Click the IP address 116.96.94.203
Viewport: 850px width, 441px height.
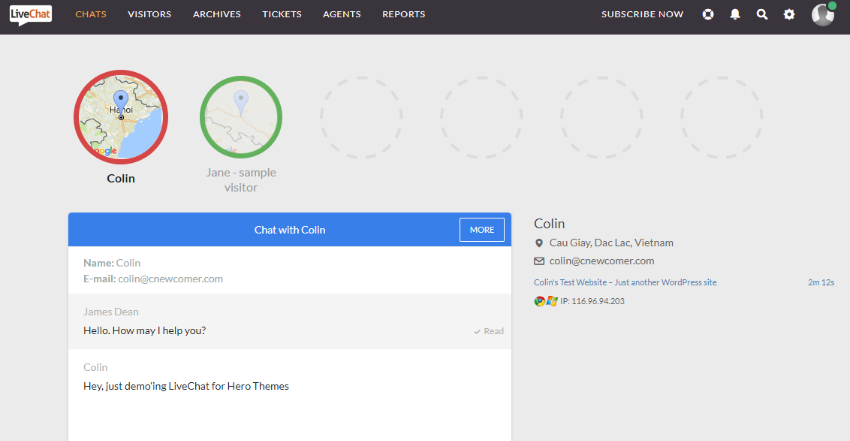[593, 301]
